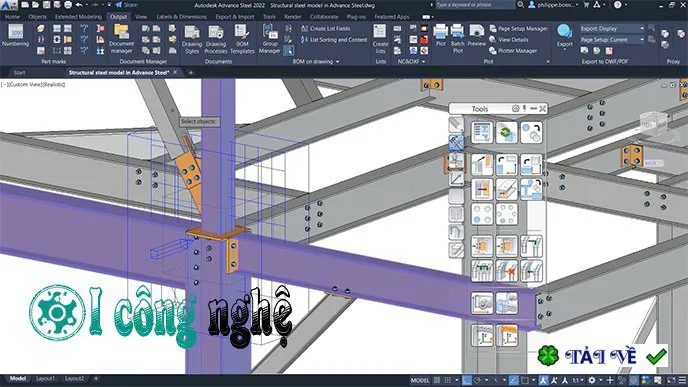Click the Undo arrow in quick access toolbar
Viewport: 688px width, 387px height.
pos(79,5)
